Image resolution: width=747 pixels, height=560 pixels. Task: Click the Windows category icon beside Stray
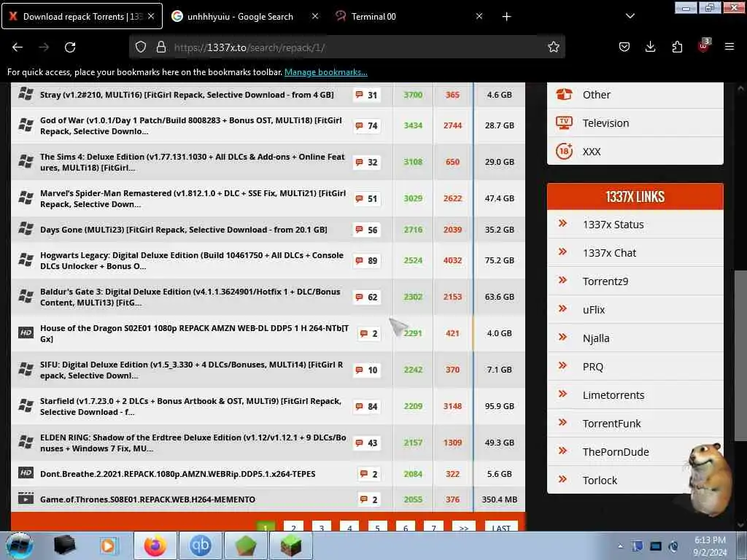pos(26,94)
